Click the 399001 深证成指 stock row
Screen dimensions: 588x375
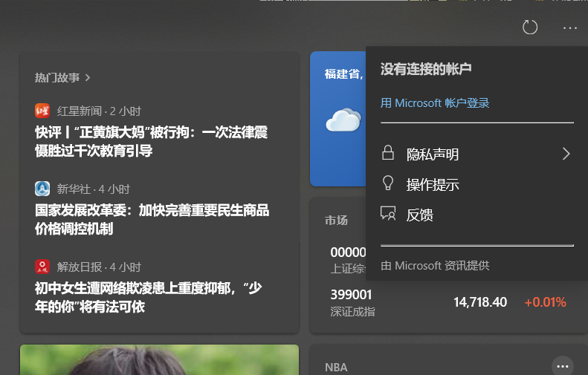coord(448,302)
